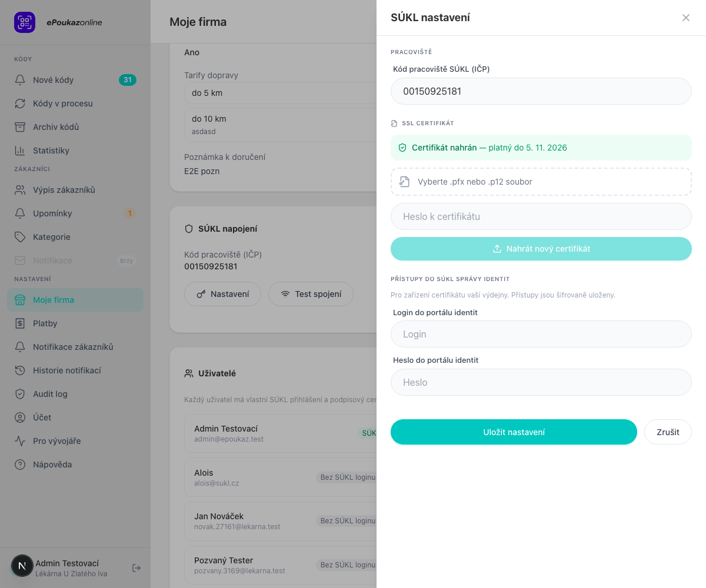The width and height of the screenshot is (706, 588).
Task: Click the refresh icon for Kódy v procesu
Action: click(20, 103)
